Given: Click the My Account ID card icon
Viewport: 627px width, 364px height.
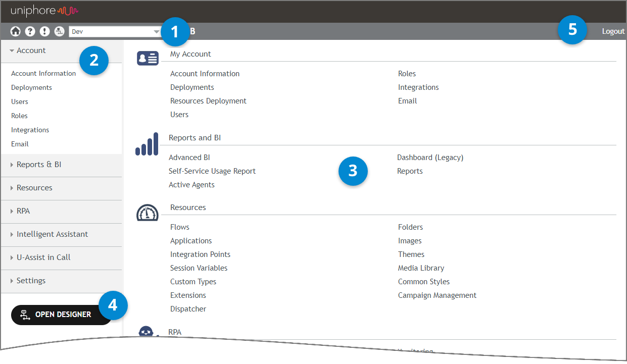Looking at the screenshot, I should tap(148, 58).
